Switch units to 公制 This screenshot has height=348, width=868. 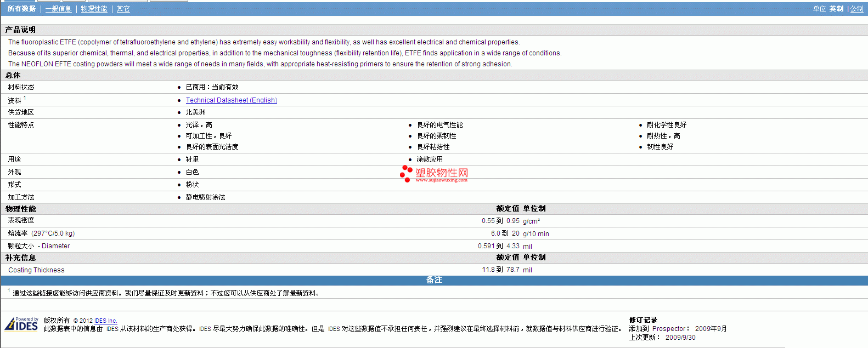coord(857,9)
